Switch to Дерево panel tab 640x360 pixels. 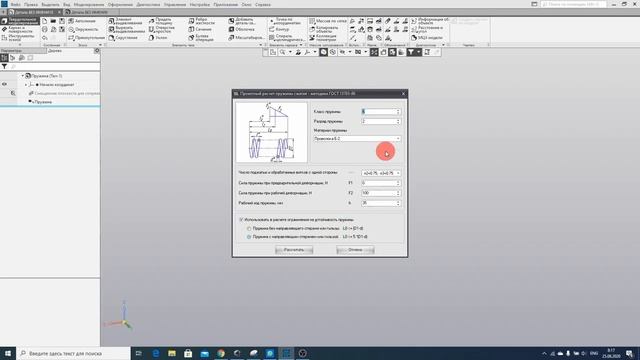(x=55, y=51)
